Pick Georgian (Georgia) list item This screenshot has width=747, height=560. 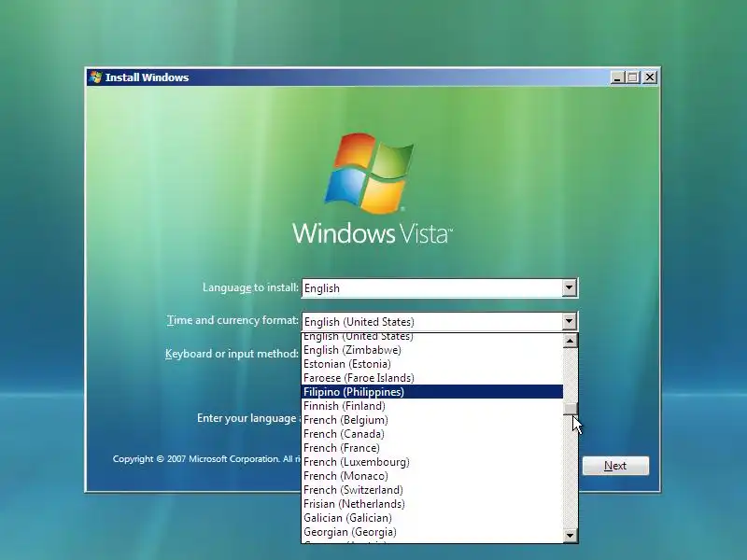[432, 532]
